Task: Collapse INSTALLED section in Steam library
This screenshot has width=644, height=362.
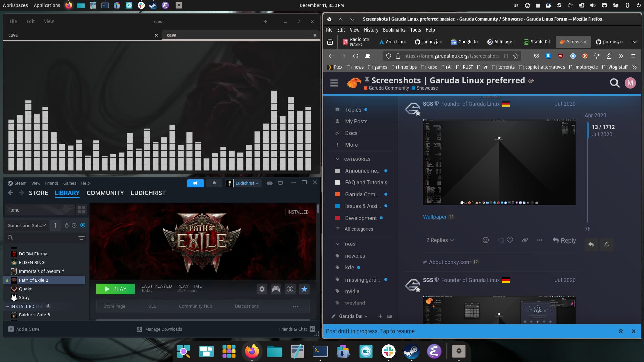Action: click(x=7, y=306)
